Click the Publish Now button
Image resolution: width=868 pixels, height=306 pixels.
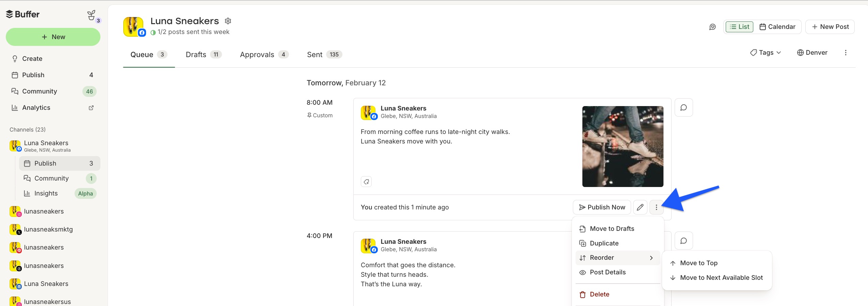602,207
